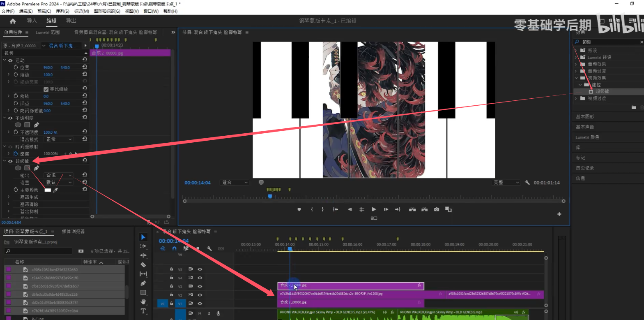Hide track V2 output eye
Screen dimensions: 644x320
200,295
